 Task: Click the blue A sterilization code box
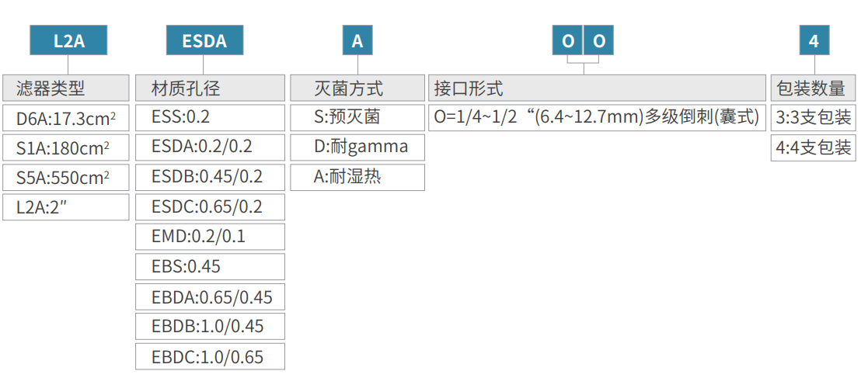357,40
